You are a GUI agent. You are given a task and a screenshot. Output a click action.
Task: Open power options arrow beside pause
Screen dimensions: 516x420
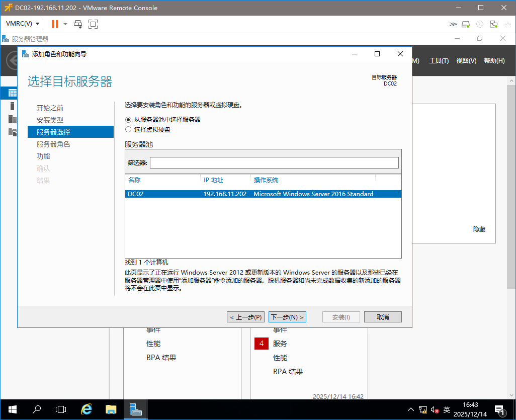pyautogui.click(x=65, y=24)
